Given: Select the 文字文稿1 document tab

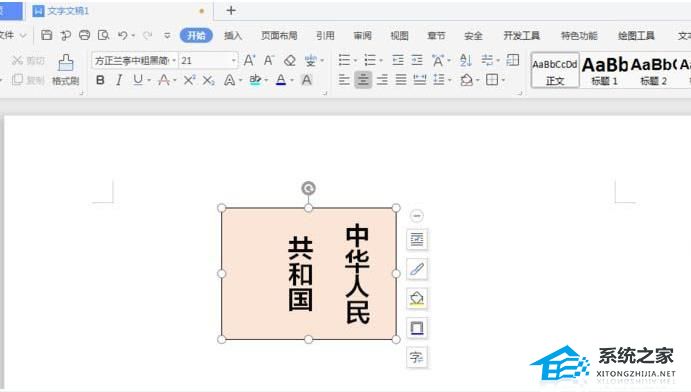Looking at the screenshot, I should (x=119, y=11).
